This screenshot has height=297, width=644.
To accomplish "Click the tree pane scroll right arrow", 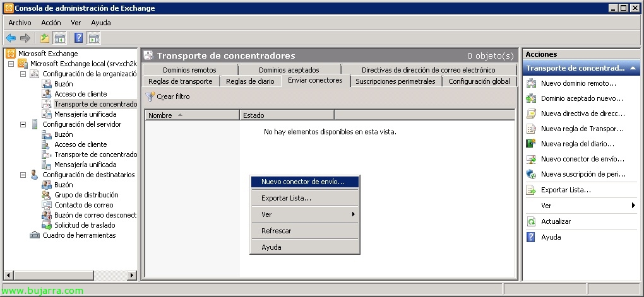I will tap(132, 276).
